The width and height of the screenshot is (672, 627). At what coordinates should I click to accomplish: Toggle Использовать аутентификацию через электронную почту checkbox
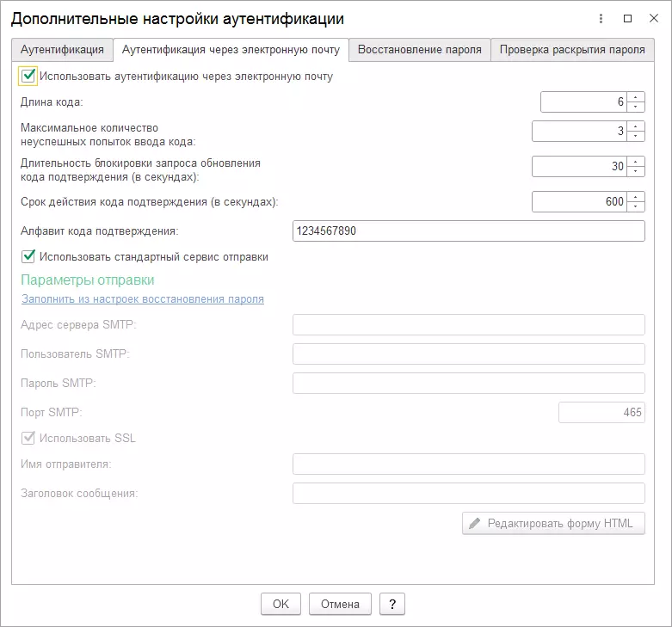point(28,76)
